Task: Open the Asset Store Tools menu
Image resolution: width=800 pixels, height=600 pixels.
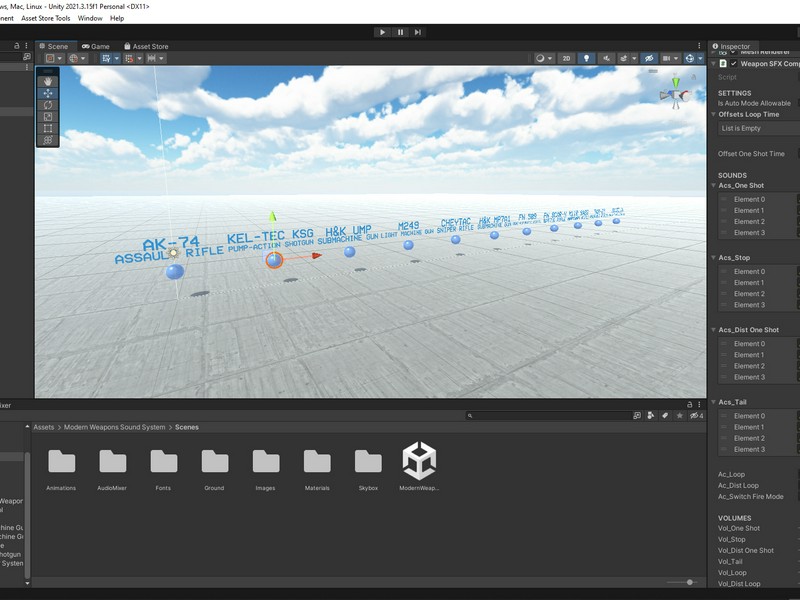Action: coord(46,18)
